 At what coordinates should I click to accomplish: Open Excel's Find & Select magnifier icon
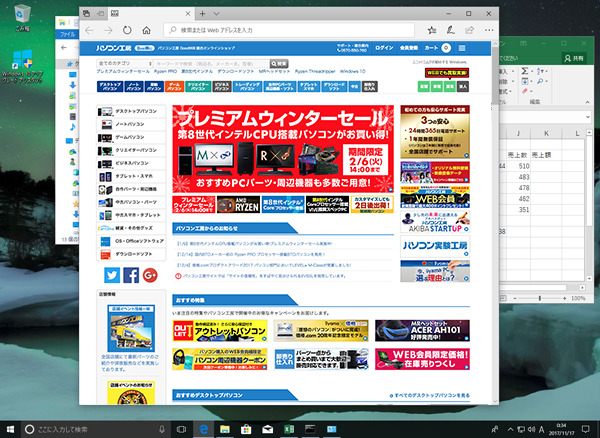541,81
